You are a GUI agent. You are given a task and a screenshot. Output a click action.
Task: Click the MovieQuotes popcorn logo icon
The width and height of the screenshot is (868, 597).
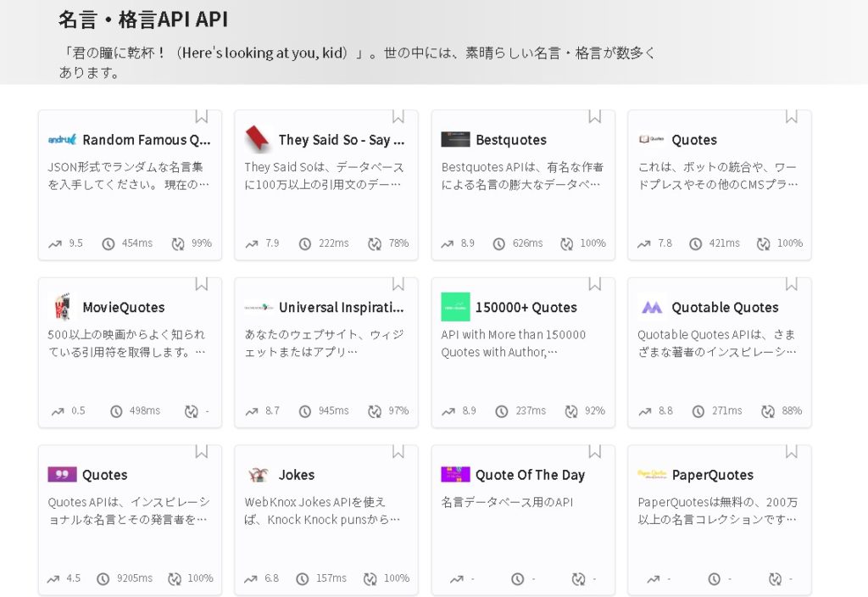(x=62, y=307)
